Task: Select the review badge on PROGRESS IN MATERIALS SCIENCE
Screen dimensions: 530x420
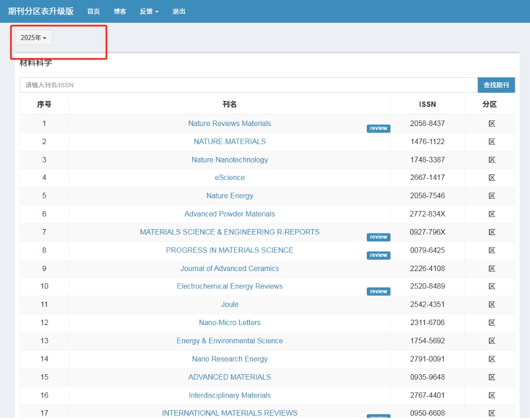Action: 378,255
